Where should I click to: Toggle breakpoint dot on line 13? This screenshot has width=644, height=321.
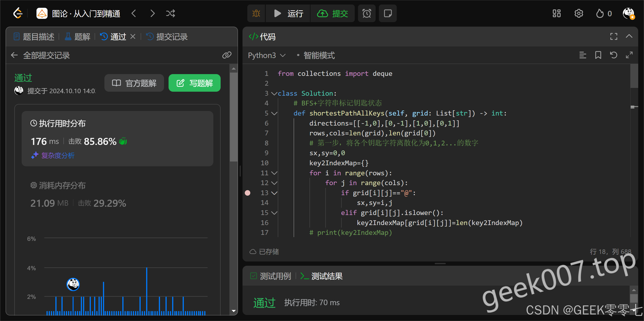[248, 193]
